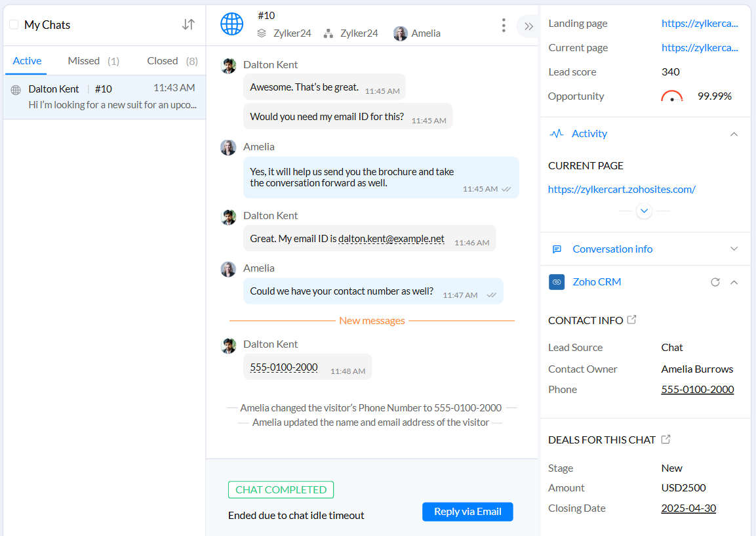
Task: Click the Reply via Email button
Action: click(x=468, y=512)
